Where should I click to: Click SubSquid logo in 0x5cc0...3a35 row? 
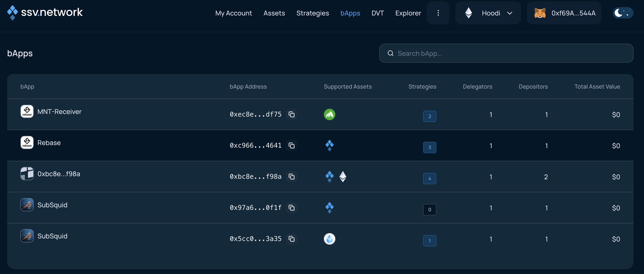pos(27,236)
